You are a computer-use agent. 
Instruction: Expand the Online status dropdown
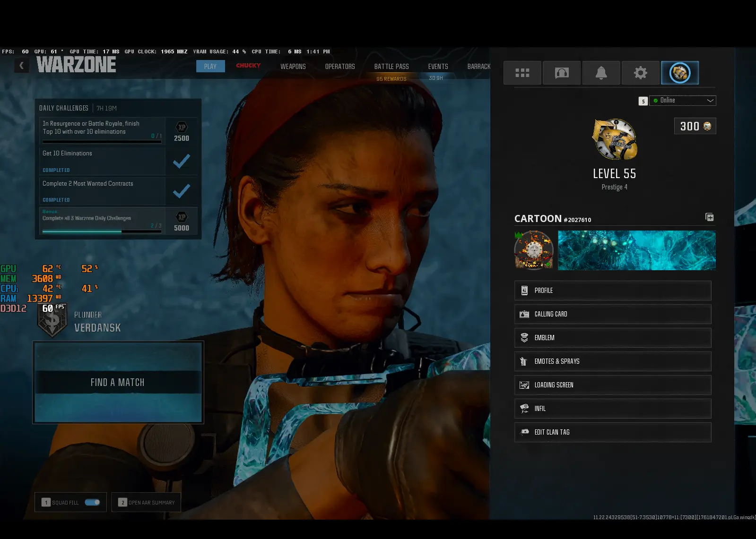point(683,101)
